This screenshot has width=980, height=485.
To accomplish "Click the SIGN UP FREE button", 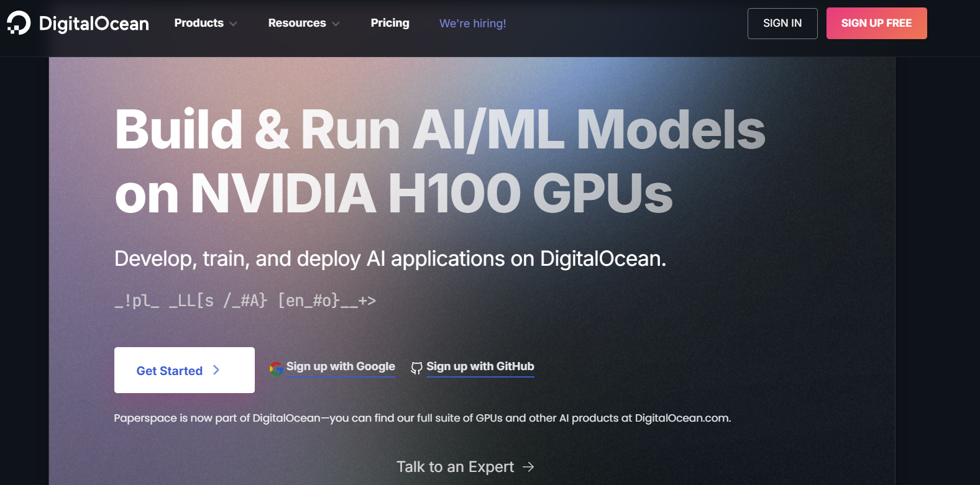I will tap(876, 23).
